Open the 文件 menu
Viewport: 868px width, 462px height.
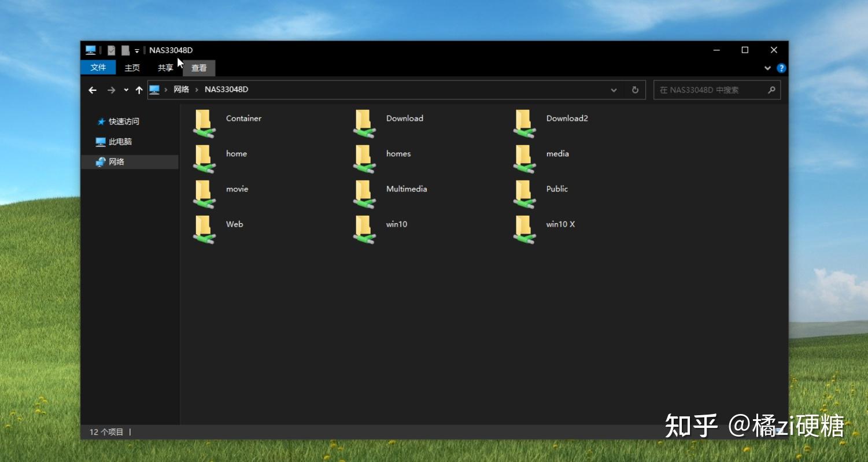coord(98,68)
